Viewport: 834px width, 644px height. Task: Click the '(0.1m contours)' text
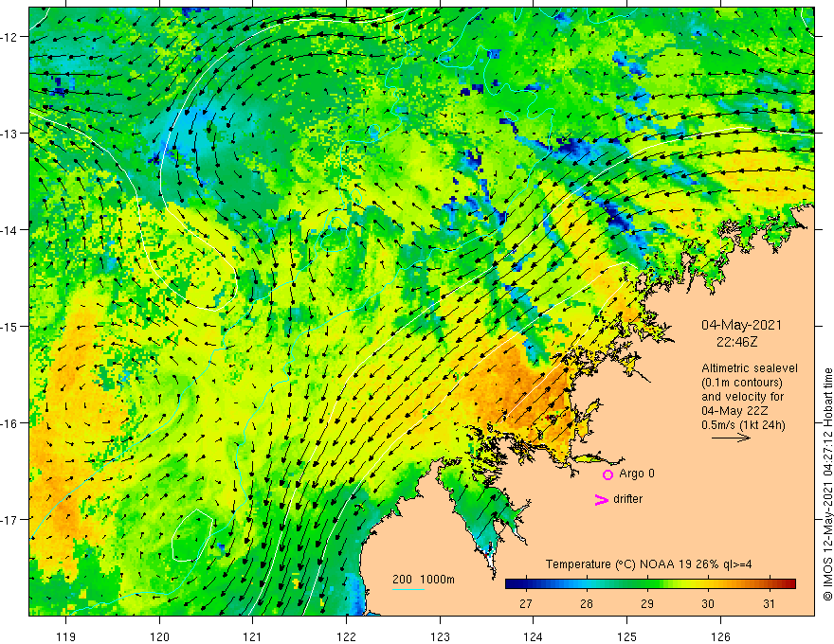[742, 383]
